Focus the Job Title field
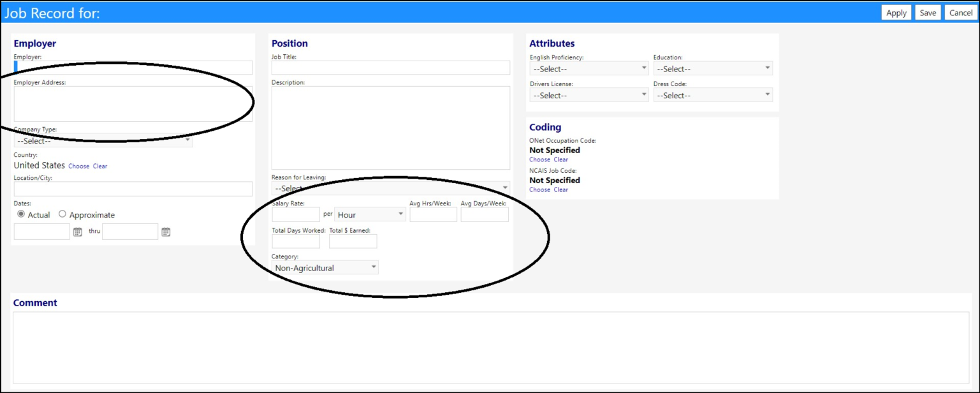The width and height of the screenshot is (980, 393). [391, 68]
